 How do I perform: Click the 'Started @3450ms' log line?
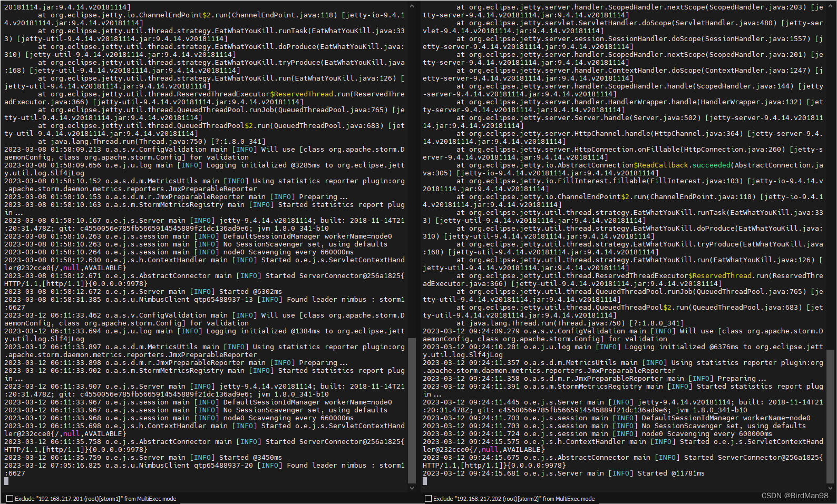click(x=143, y=458)
